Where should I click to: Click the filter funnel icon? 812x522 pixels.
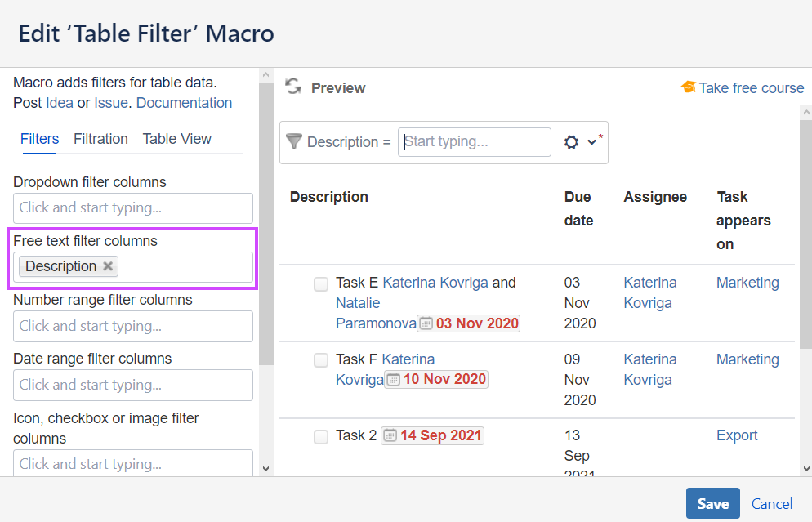(x=294, y=141)
